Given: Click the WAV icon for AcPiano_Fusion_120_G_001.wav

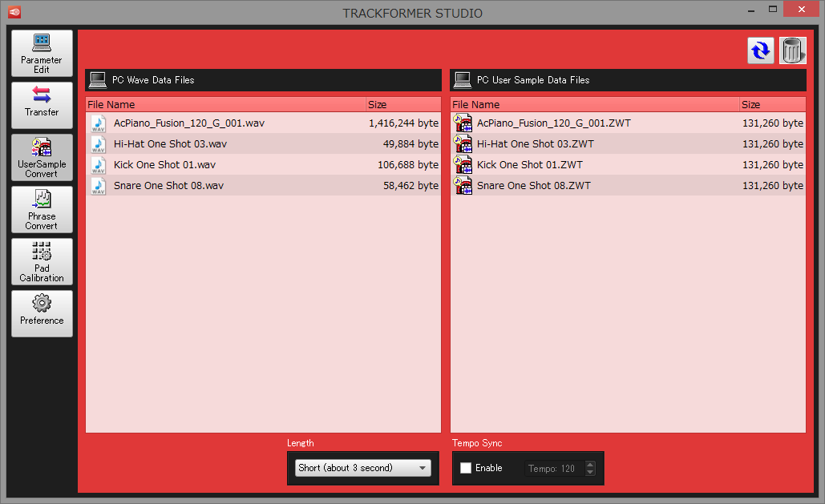Looking at the screenshot, I should pyautogui.click(x=99, y=123).
